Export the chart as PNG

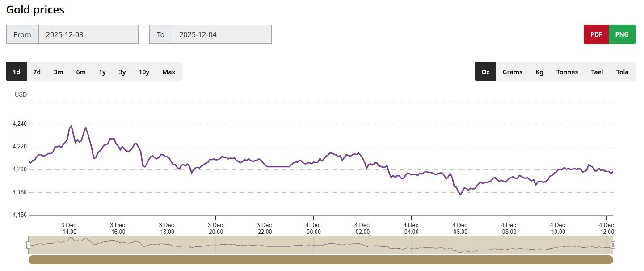[622, 34]
